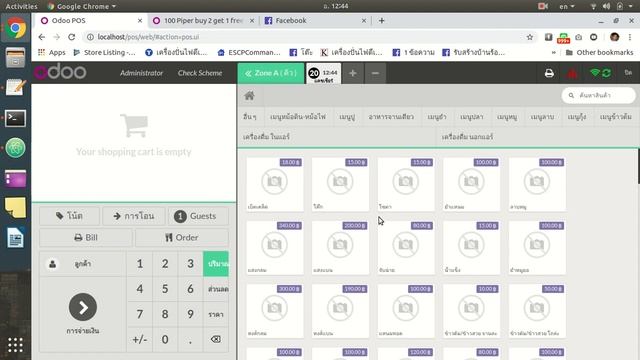Send the Order to kitchen
Viewport: 640px width, 360px height.
pyautogui.click(x=182, y=238)
